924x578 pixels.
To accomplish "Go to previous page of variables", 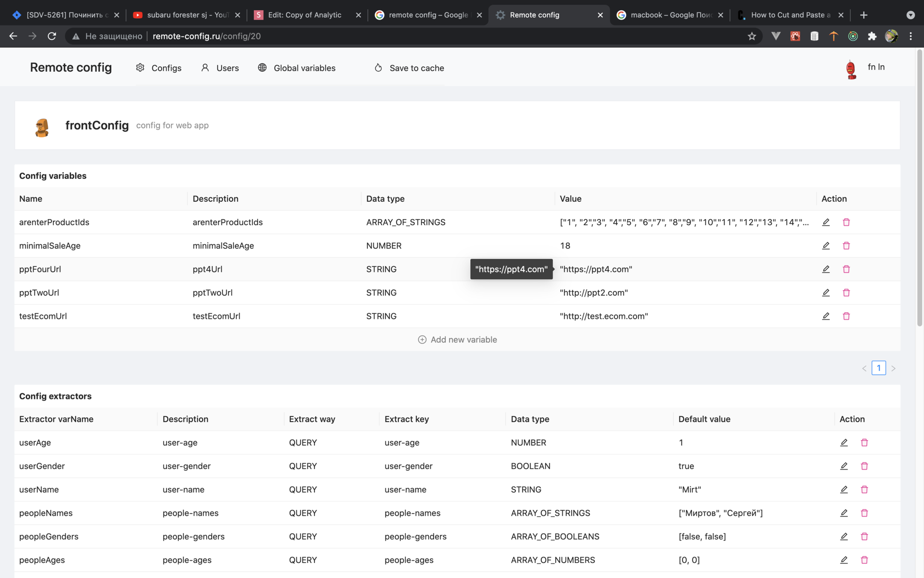I will [x=864, y=368].
